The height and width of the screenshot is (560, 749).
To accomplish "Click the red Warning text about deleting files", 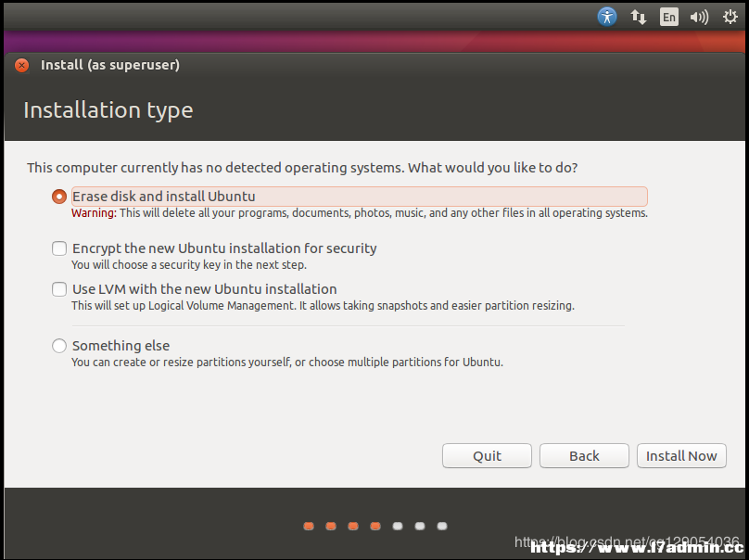I will point(360,213).
